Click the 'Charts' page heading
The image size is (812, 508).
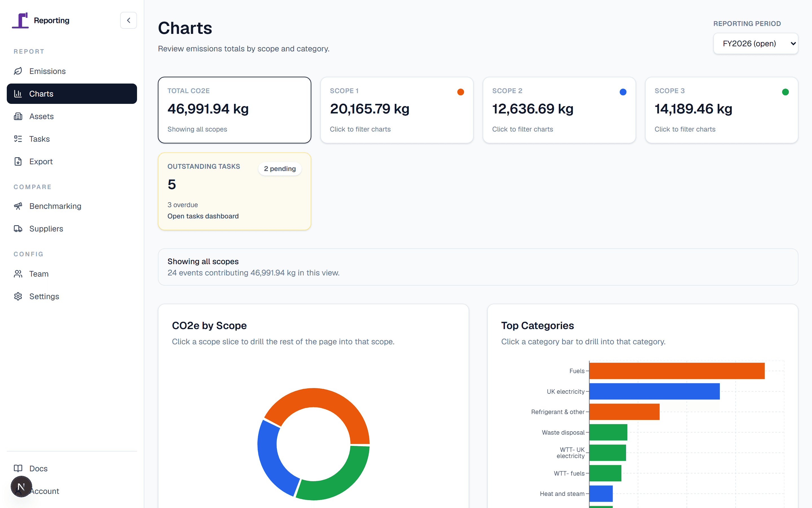click(185, 28)
